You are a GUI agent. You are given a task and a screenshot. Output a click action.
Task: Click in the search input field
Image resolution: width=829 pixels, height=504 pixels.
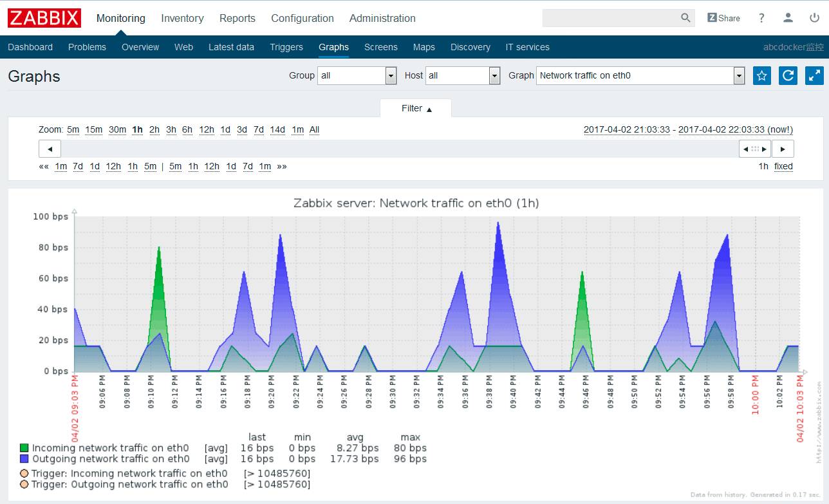(611, 18)
